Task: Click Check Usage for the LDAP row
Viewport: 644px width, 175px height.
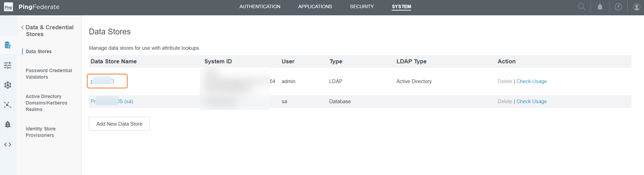Action: [531, 81]
